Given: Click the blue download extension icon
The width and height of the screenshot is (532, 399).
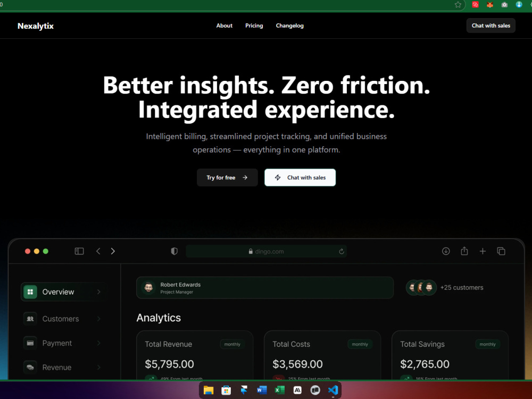Looking at the screenshot, I should click(519, 5).
